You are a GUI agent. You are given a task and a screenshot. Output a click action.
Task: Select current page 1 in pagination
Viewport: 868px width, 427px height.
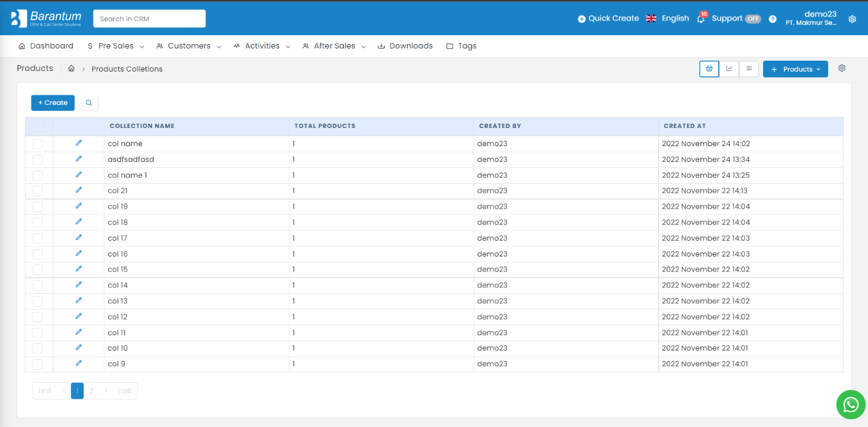[78, 391]
